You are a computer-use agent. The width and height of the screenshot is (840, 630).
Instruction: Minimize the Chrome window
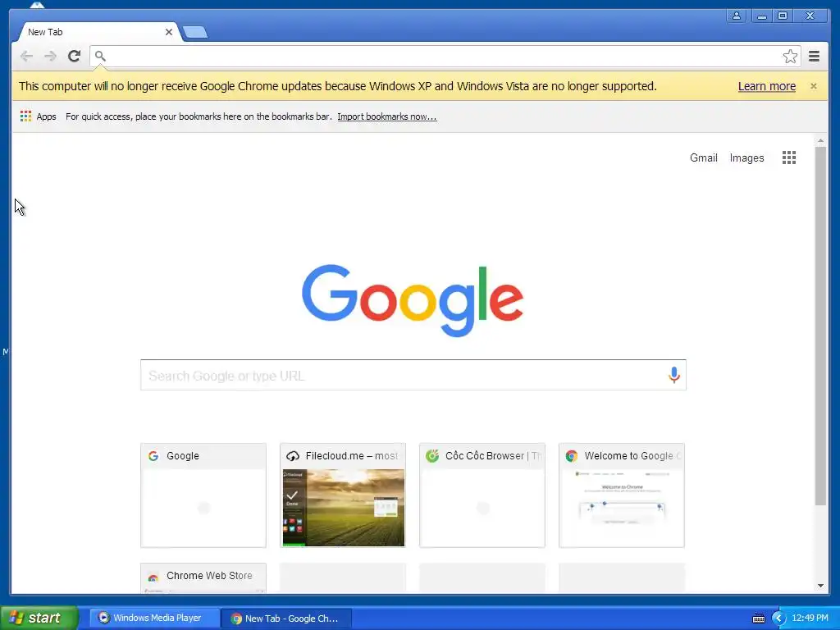point(761,16)
